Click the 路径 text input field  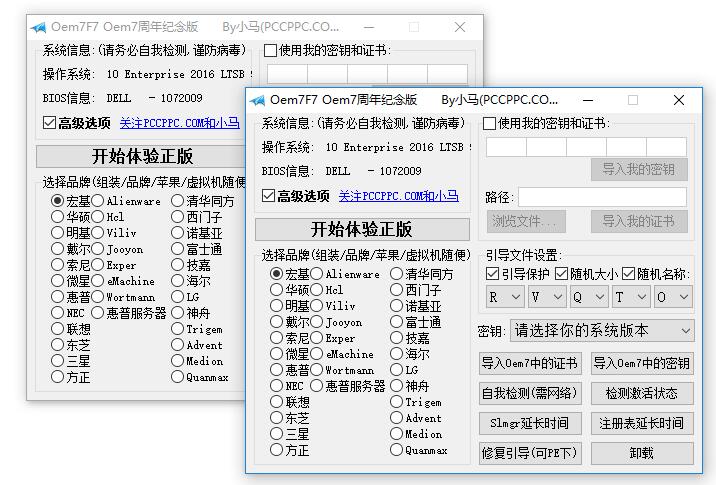pyautogui.click(x=602, y=197)
